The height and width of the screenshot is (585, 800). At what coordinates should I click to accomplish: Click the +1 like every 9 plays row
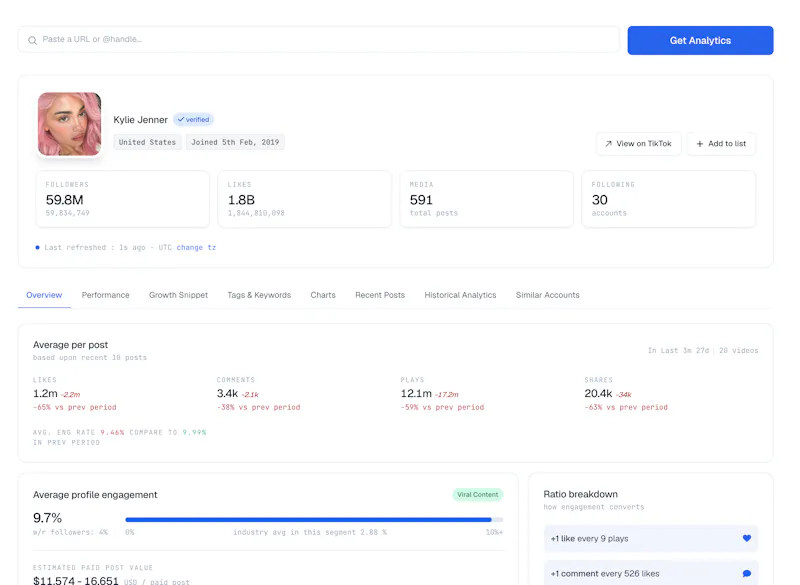(651, 538)
